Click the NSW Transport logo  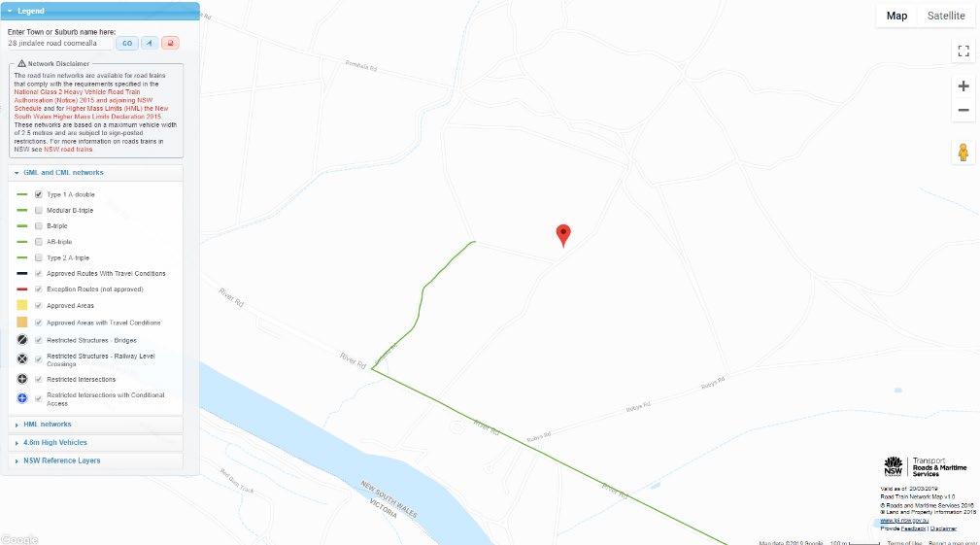tap(925, 467)
